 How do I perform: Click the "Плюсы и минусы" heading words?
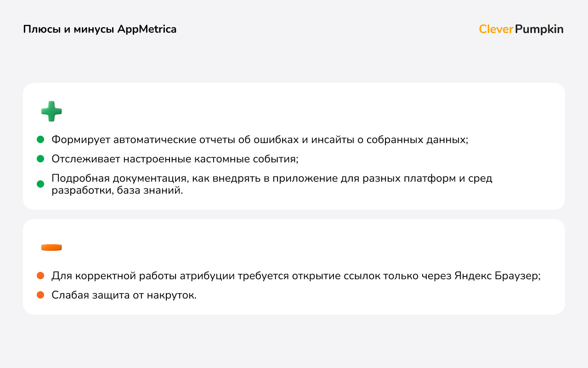[69, 29]
